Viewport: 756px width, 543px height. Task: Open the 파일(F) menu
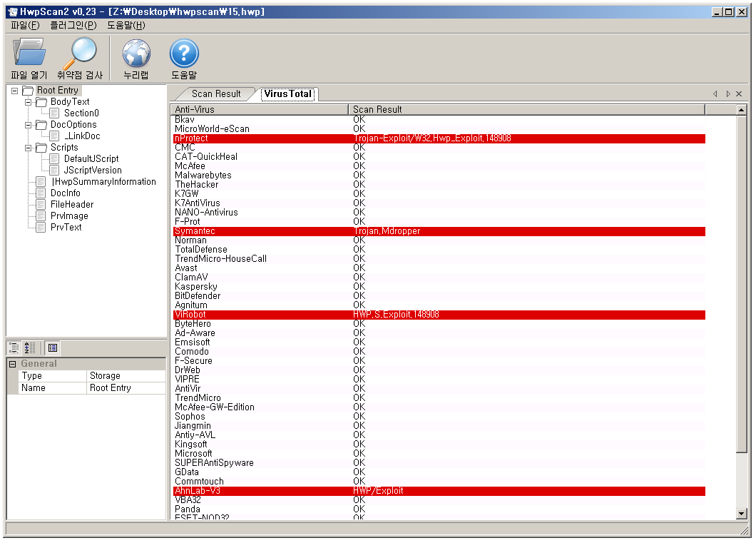[x=25, y=25]
